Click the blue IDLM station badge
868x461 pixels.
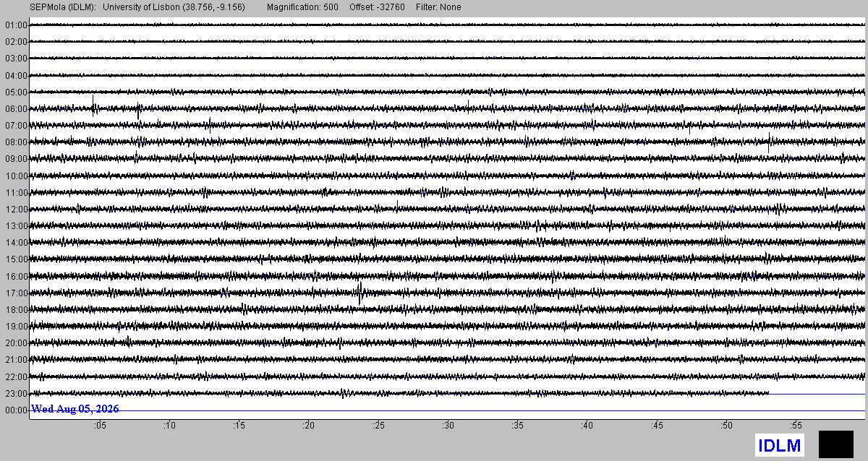(780, 445)
